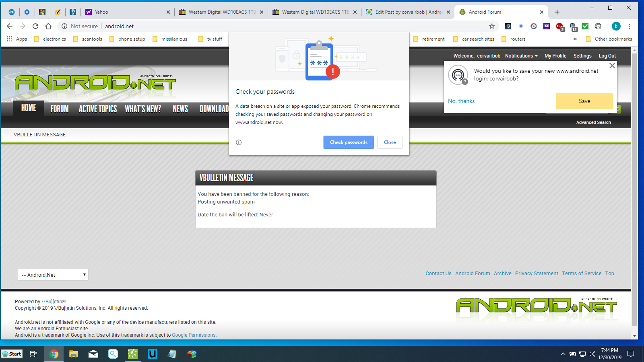The width and height of the screenshot is (644, 362).
Task: Open Chrome from the taskbar
Action: (54, 354)
